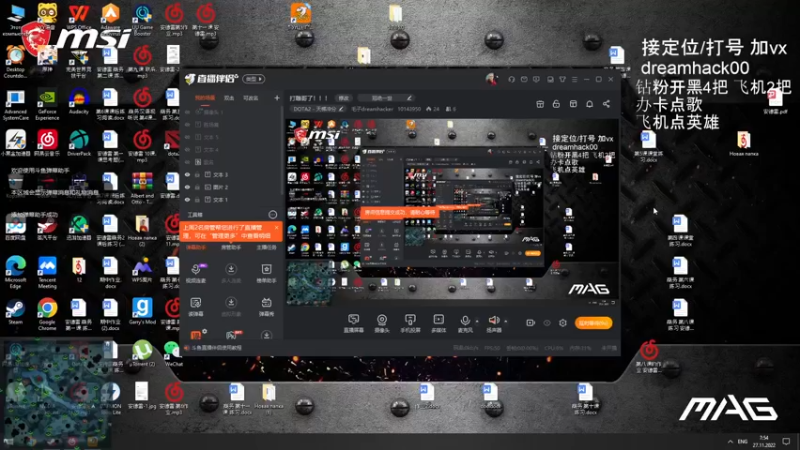The image size is (800, 450).
Task: Add a 多媒体 media source
Action: pyautogui.click(x=439, y=323)
